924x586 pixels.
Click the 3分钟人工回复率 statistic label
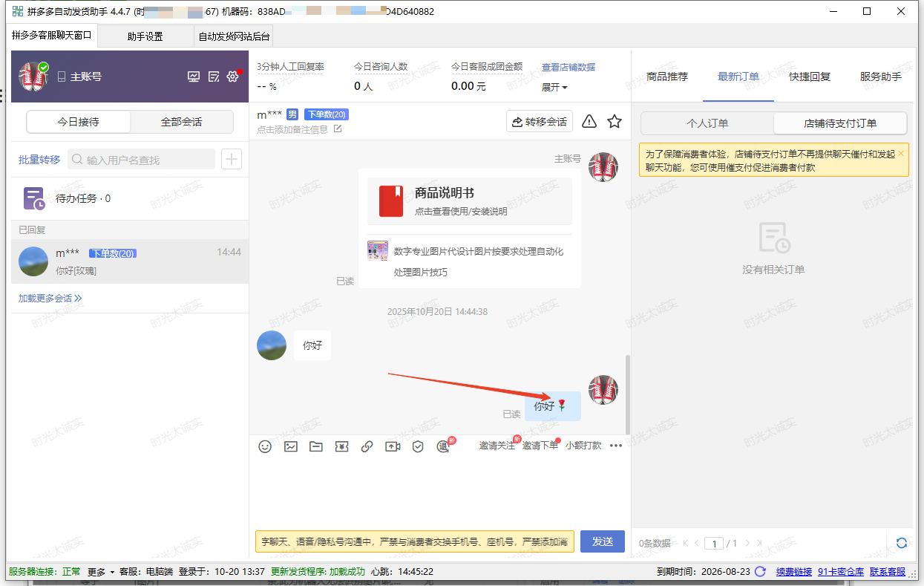(290, 67)
